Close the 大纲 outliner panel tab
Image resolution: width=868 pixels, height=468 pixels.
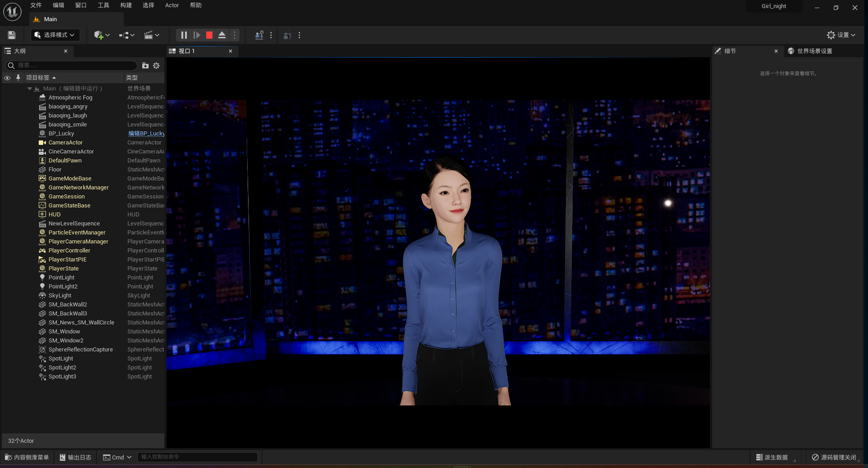pyautogui.click(x=66, y=51)
